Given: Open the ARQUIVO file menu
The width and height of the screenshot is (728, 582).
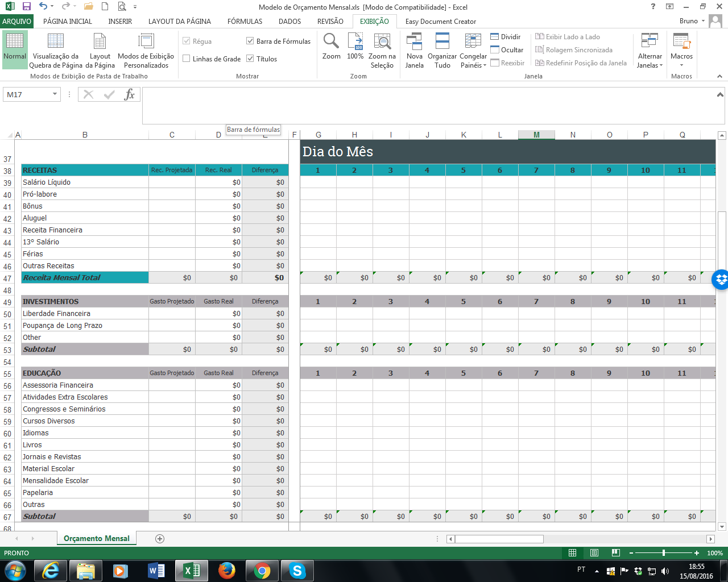Looking at the screenshot, I should [16, 21].
